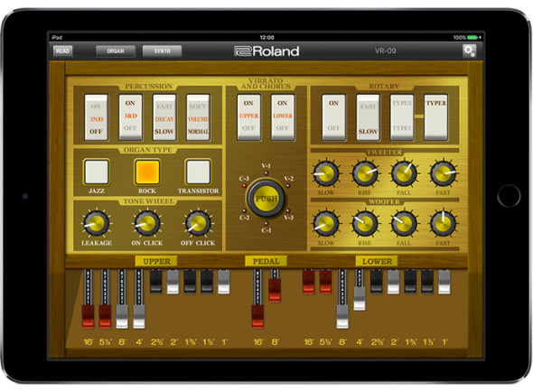Click the Upper 8' white drawbar
Viewport: 533px width, 392px height.
pyautogui.click(x=122, y=316)
